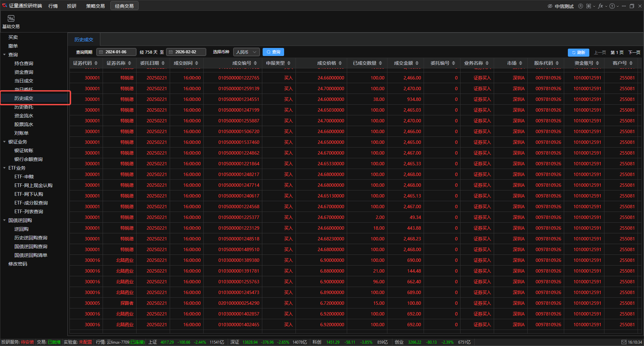Screen dimensions: 644x346
Task: Open the 人民币 currency dropdown
Action: (x=246, y=52)
